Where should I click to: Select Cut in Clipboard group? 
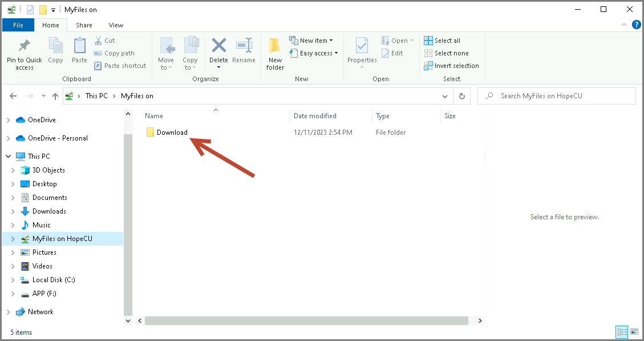coord(104,41)
